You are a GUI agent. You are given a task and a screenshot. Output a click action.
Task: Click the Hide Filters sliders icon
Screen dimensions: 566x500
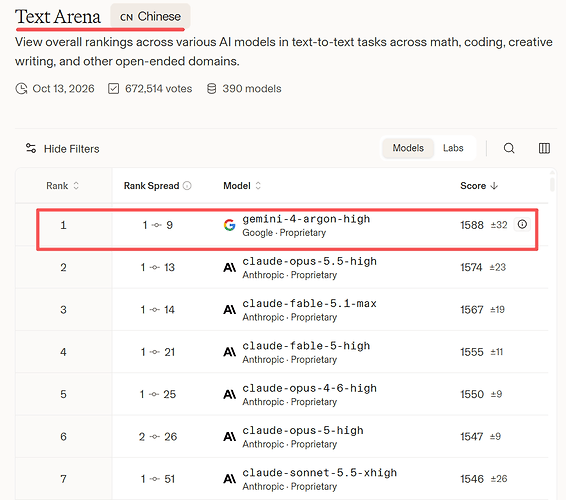(31, 148)
